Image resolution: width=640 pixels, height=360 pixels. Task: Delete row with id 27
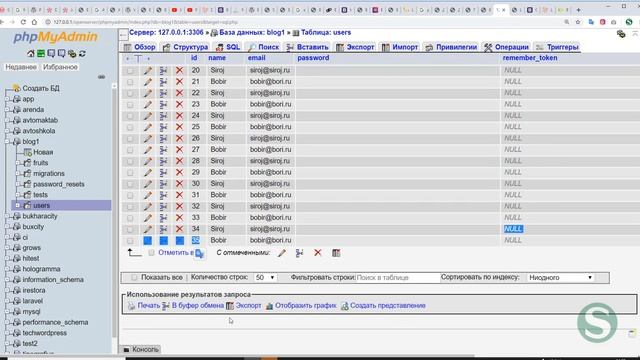(x=179, y=150)
